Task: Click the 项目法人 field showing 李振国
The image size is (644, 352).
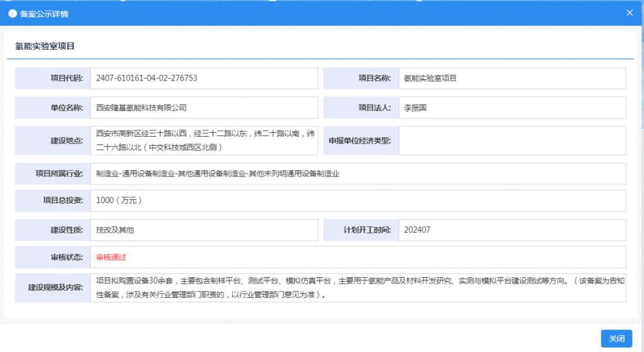Action: pyautogui.click(x=512, y=108)
